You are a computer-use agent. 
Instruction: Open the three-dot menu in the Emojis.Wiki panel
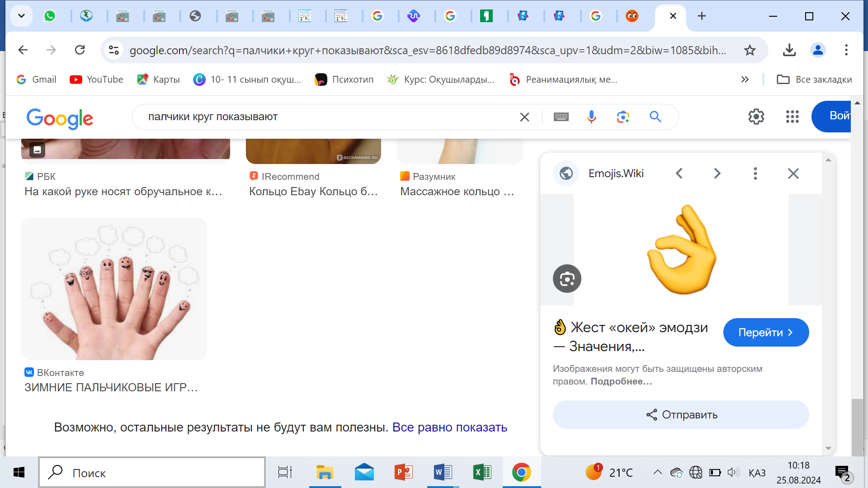tap(755, 174)
